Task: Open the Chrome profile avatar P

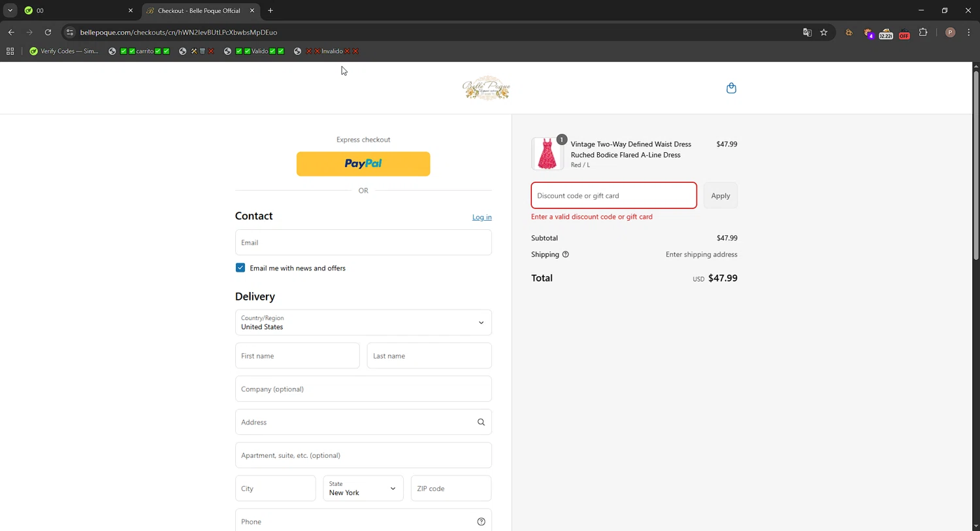Action: pyautogui.click(x=950, y=32)
